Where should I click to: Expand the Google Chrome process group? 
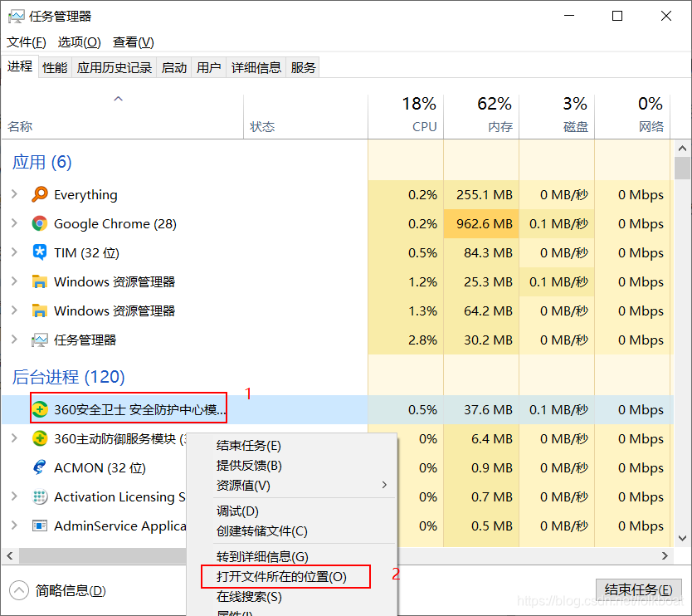point(15,223)
